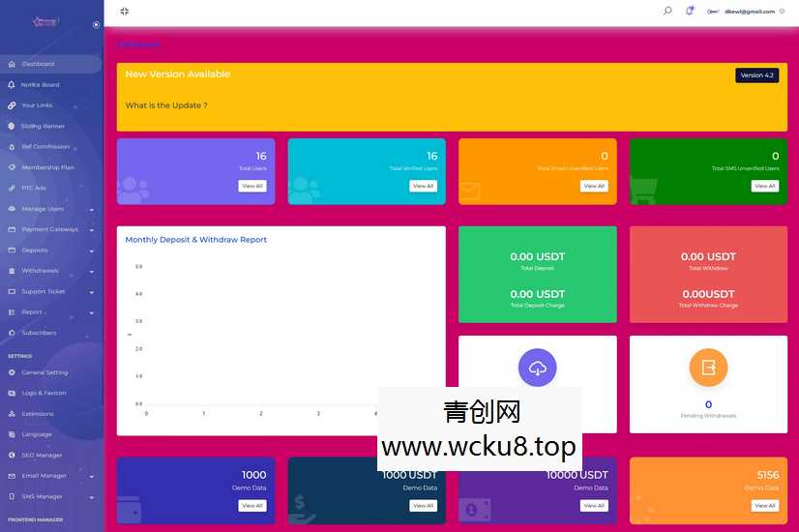The image size is (799, 532).
Task: Click the Support Ticket sidebar icon
Action: tap(12, 291)
